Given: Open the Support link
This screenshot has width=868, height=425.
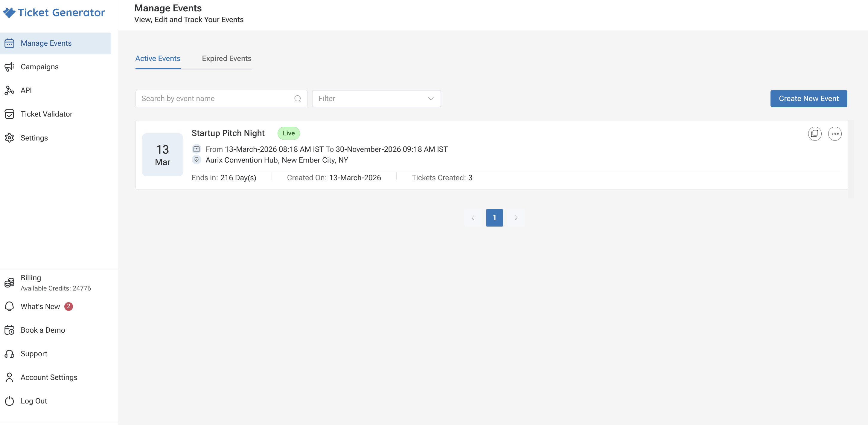Looking at the screenshot, I should [34, 354].
